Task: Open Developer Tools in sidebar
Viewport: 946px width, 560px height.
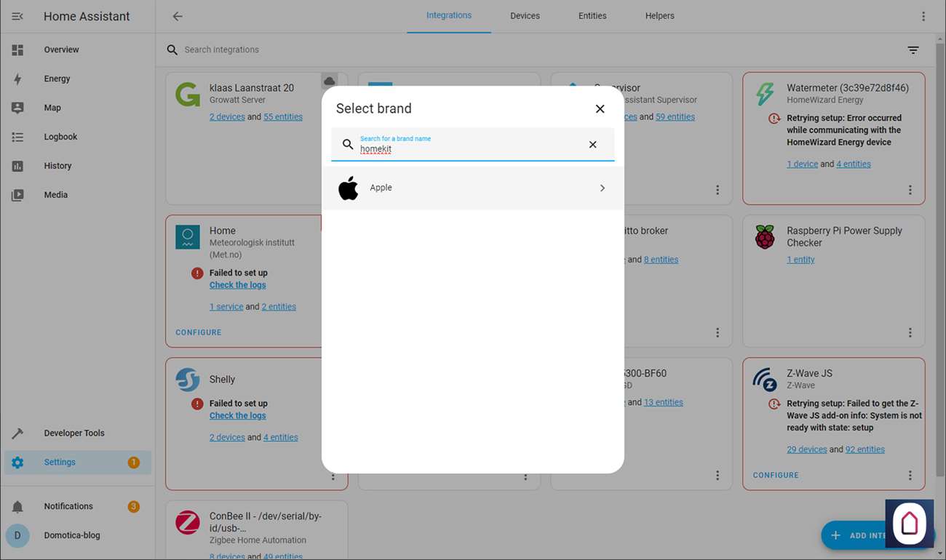Action: tap(78, 433)
